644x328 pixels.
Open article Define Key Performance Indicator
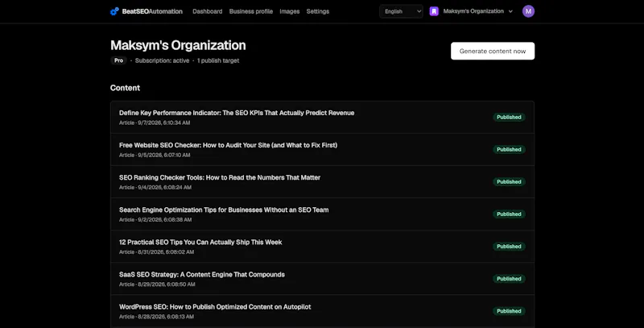coord(237,113)
